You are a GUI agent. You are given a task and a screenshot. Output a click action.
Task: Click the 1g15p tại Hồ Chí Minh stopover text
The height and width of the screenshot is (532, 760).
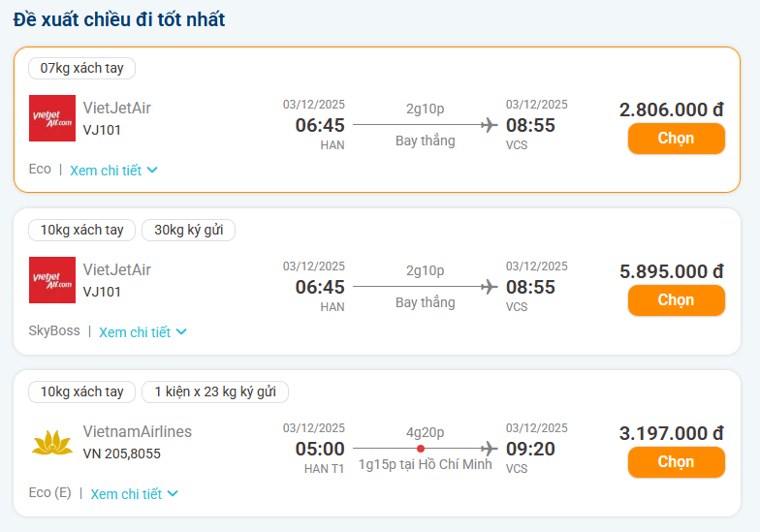click(x=426, y=465)
